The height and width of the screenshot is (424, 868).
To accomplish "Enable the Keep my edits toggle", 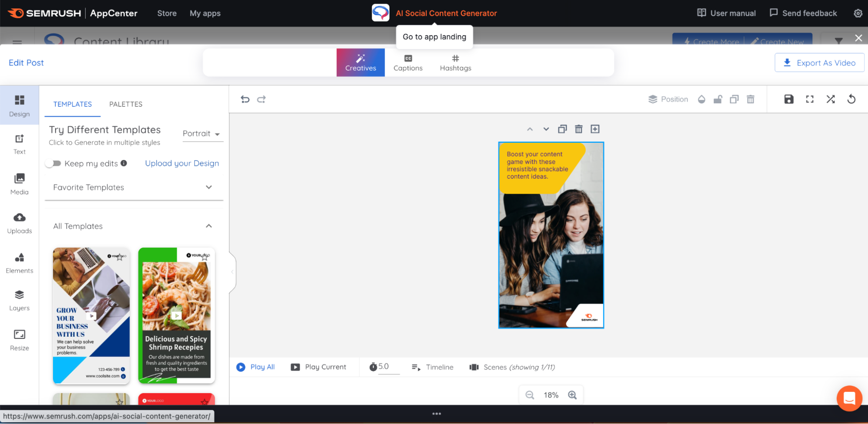I will [x=54, y=163].
